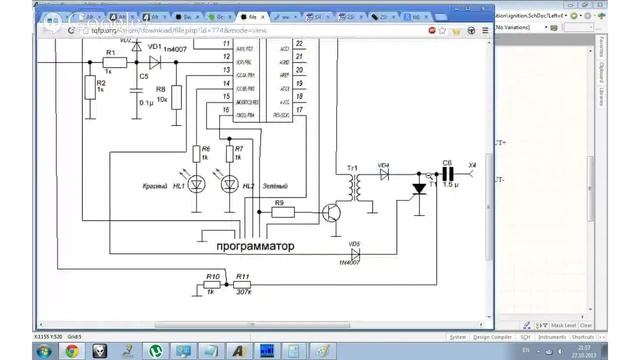The image size is (640, 360).
Task: Click the Altium vertical scrollbar thumb
Action: pyautogui.click(x=590, y=188)
